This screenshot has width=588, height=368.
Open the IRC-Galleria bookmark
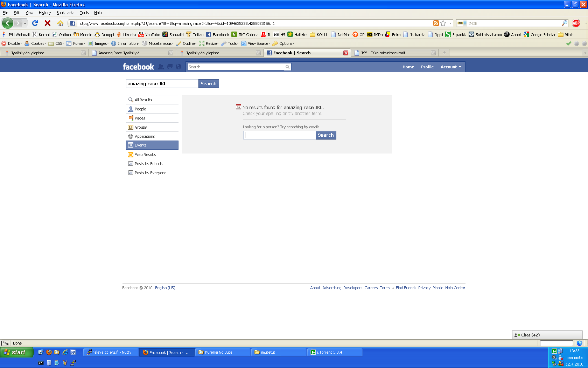(x=245, y=34)
